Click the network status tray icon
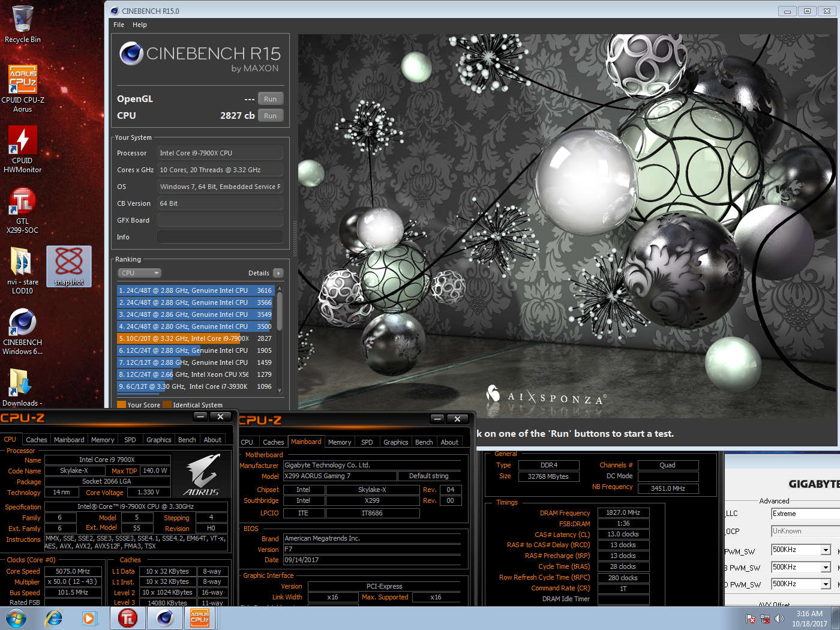Viewport: 840px width, 630px height. 765,619
